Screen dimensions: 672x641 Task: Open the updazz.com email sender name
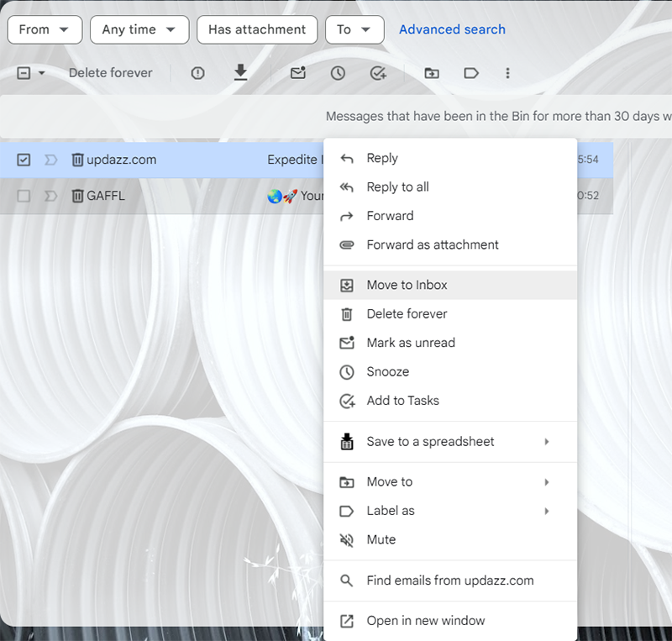(x=121, y=160)
